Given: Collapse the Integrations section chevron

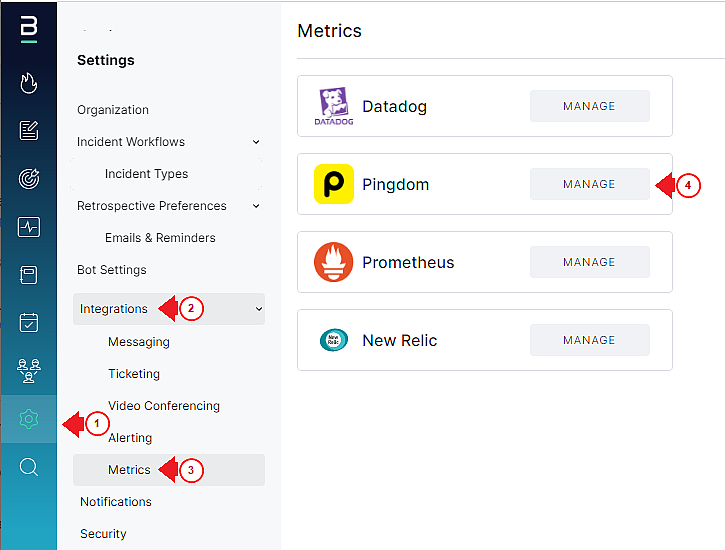Looking at the screenshot, I should pos(259,309).
